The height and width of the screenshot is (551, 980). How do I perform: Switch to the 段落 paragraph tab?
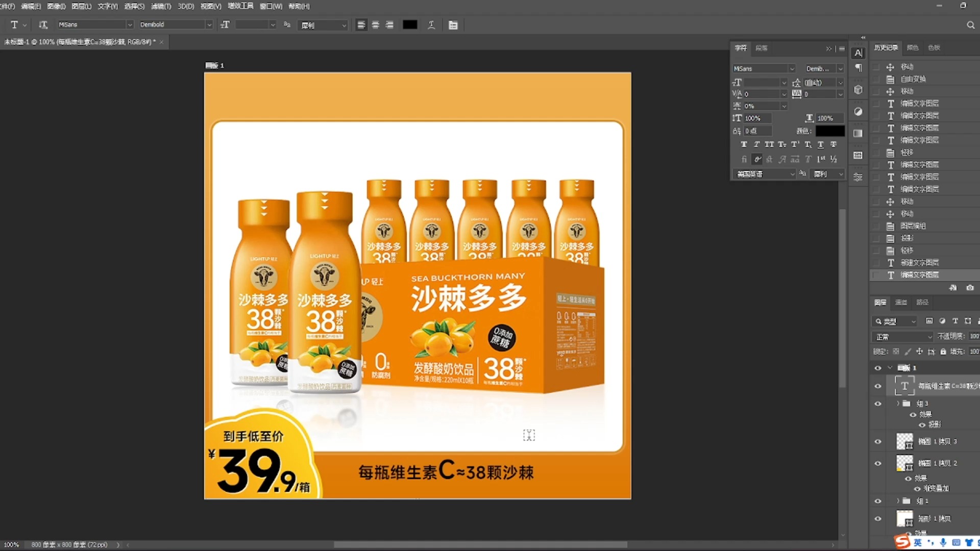pyautogui.click(x=762, y=48)
